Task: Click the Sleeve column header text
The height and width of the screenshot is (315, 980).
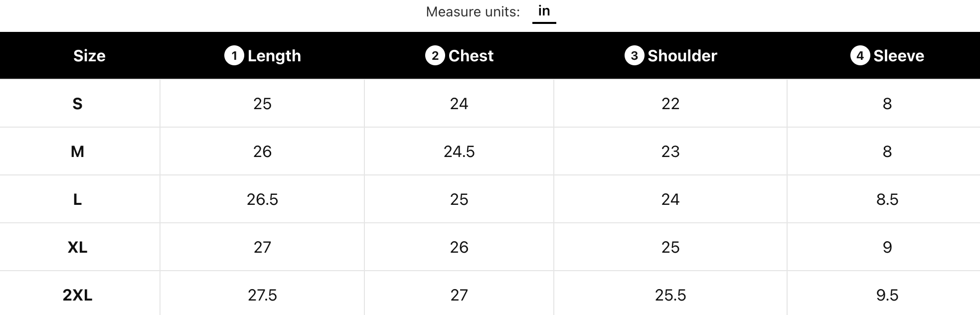Action: (x=899, y=56)
